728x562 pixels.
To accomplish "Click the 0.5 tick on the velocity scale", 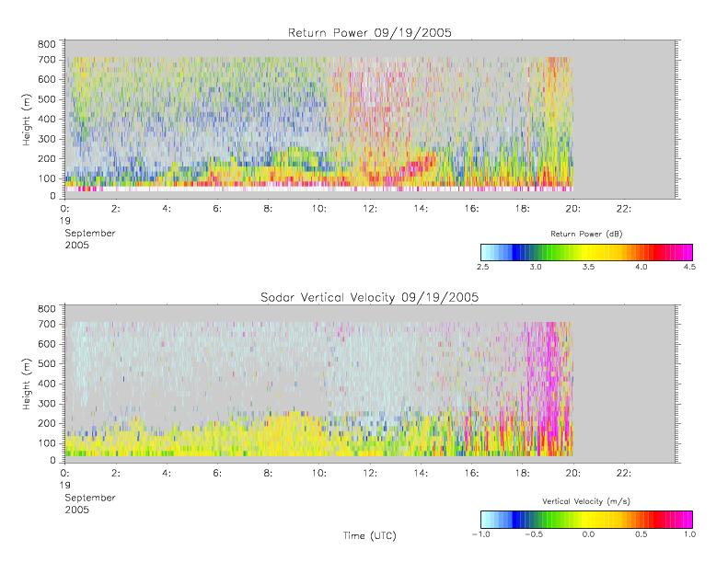I will pos(641,534).
